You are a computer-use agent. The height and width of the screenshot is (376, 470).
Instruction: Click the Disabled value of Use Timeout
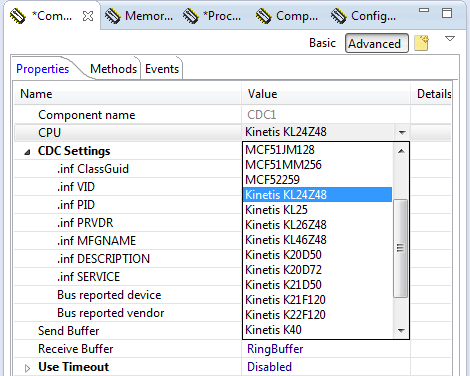269,367
